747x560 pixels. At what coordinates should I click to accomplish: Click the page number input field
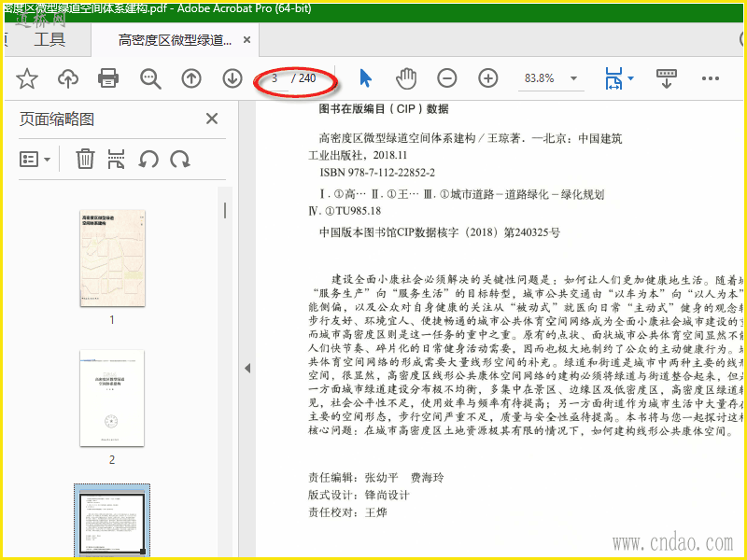275,78
